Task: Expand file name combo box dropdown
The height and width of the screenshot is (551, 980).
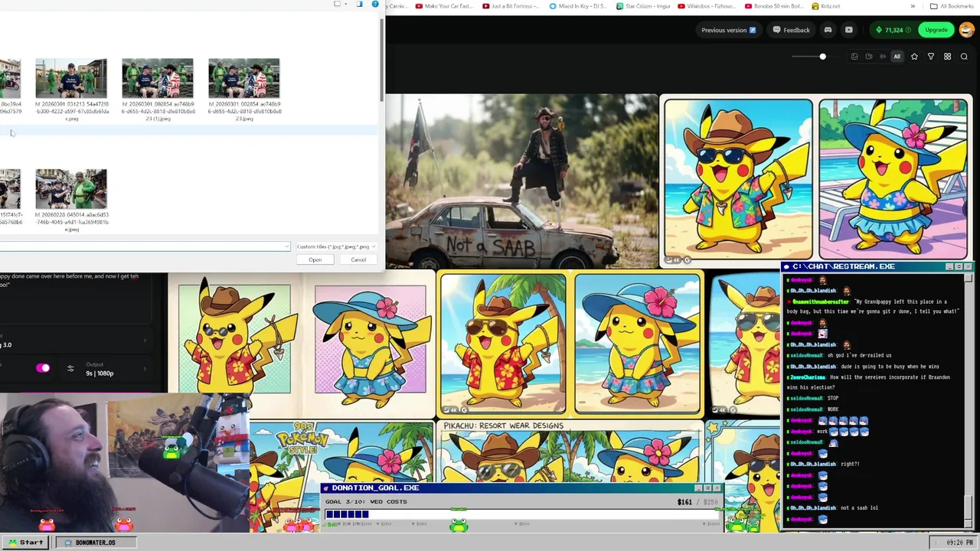Action: (286, 246)
